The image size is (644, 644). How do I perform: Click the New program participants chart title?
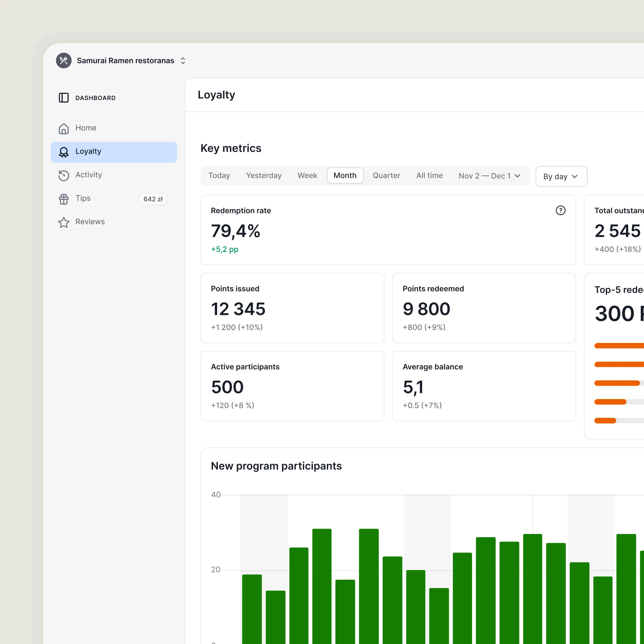276,466
